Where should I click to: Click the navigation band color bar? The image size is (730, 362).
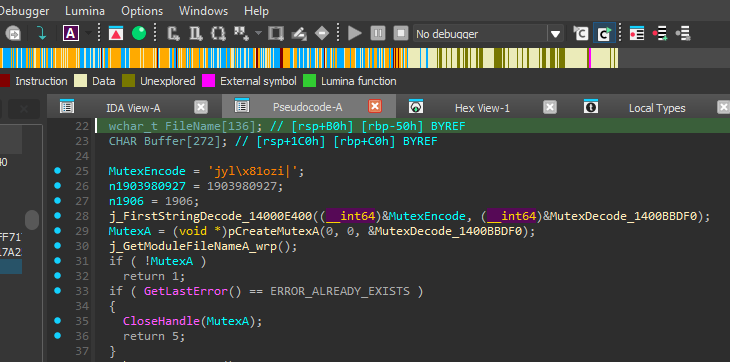coord(309,58)
